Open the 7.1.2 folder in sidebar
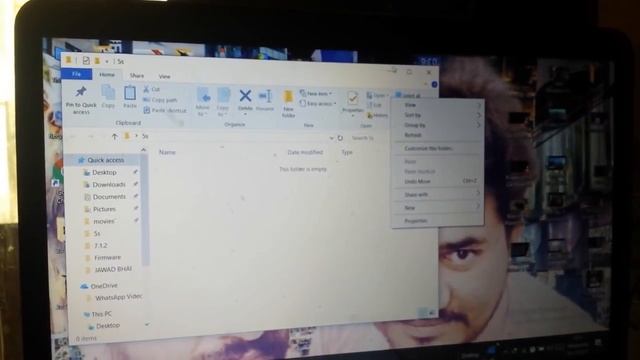The image size is (640, 360). pyautogui.click(x=100, y=245)
